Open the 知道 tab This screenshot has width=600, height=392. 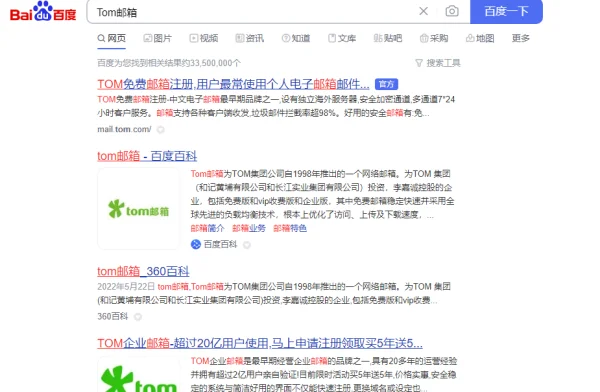coord(296,38)
